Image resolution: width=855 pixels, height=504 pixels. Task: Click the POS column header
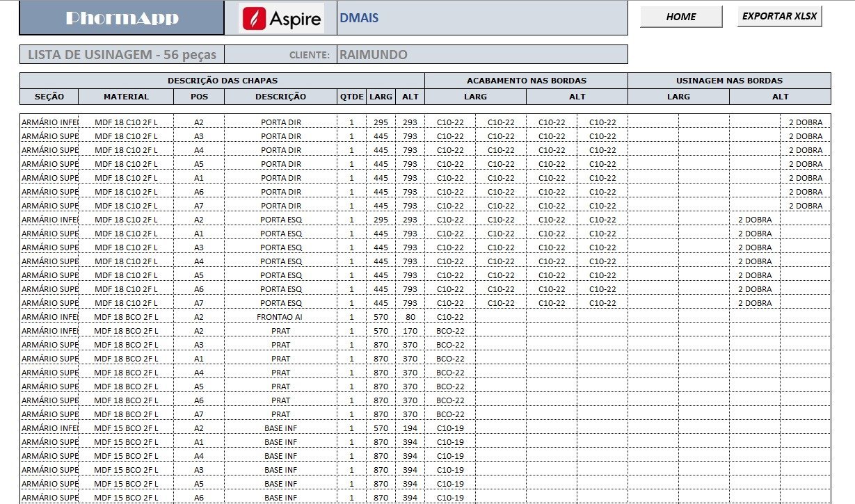pos(199,97)
